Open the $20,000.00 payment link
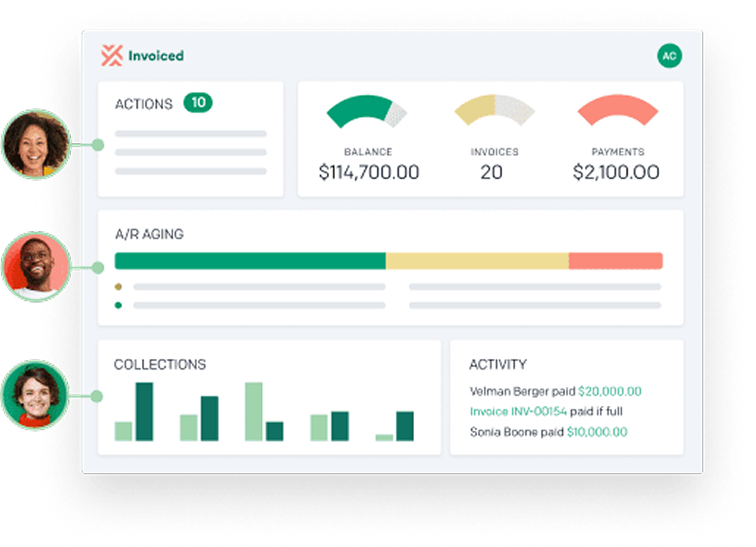Screen dimensions: 756x547 610,391
